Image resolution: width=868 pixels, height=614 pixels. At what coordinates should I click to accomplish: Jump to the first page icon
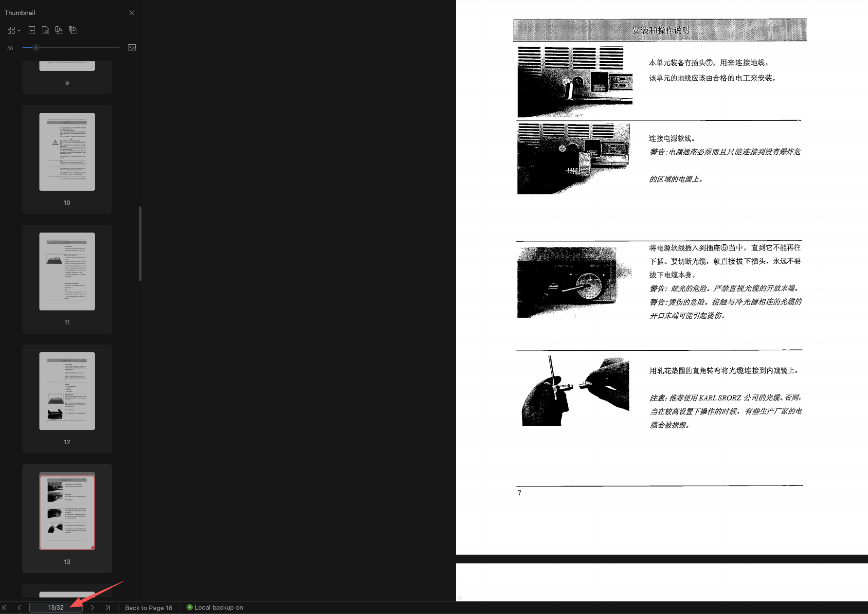pos(4,607)
